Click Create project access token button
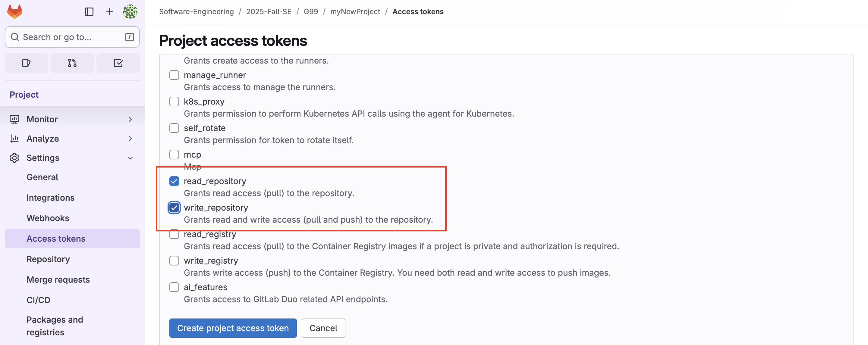 coord(233,328)
